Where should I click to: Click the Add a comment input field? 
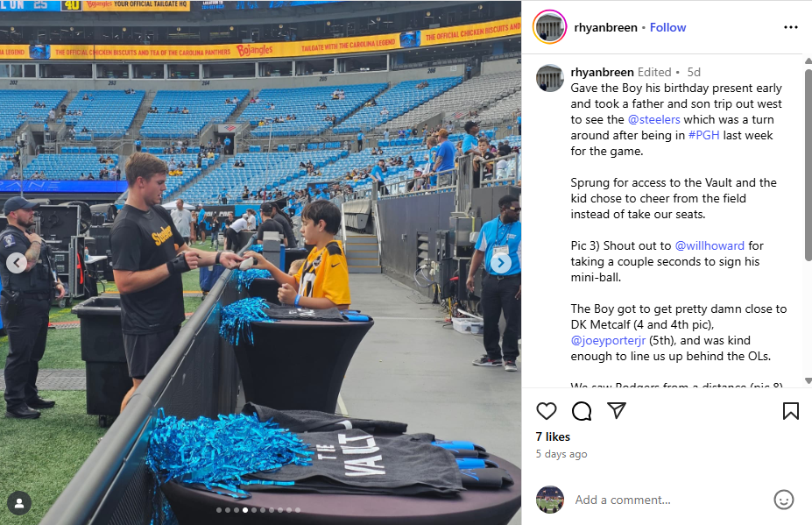pyautogui.click(x=668, y=500)
